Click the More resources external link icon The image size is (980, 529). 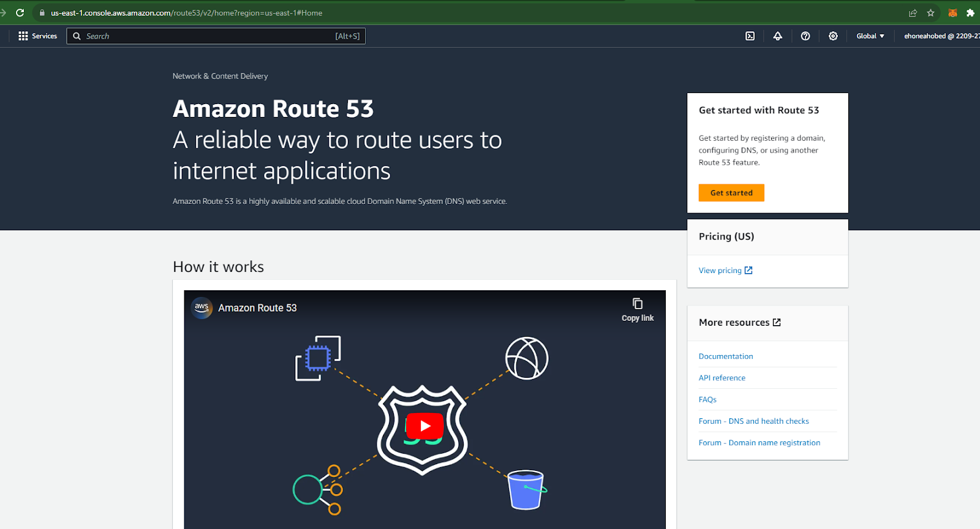(x=777, y=323)
